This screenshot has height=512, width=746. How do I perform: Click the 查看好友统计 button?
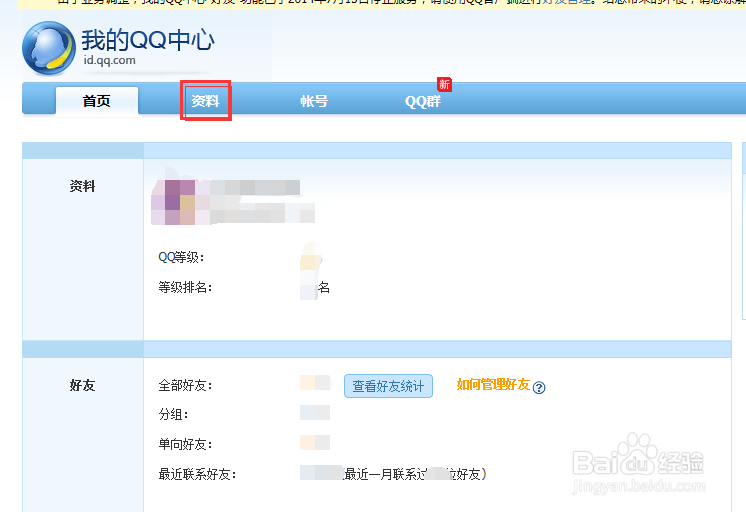pos(388,386)
